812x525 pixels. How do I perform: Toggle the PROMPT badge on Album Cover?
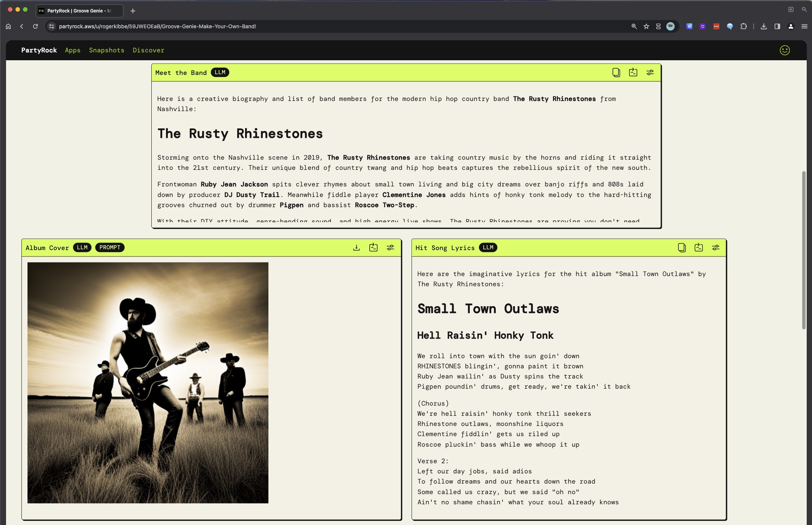click(110, 247)
